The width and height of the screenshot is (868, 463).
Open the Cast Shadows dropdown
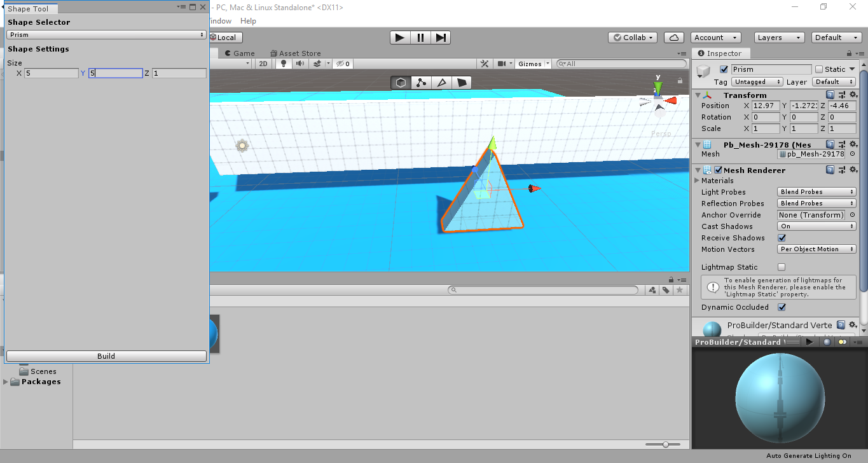tap(816, 226)
